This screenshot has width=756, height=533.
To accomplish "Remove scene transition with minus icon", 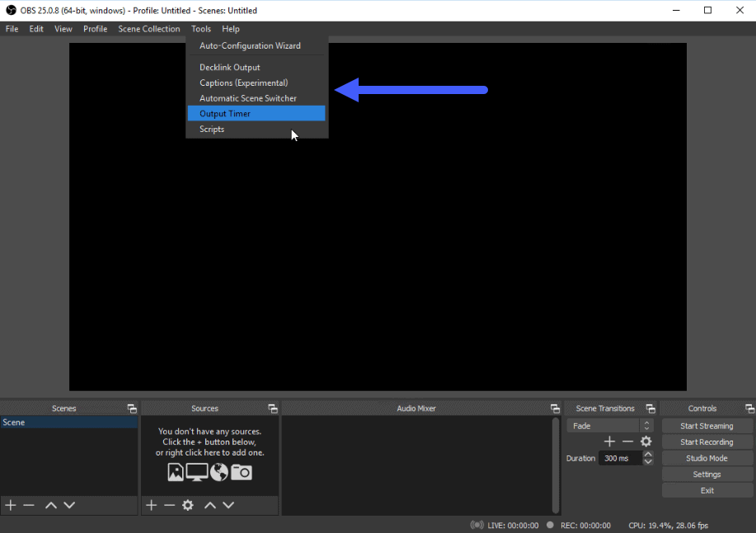I will point(627,441).
